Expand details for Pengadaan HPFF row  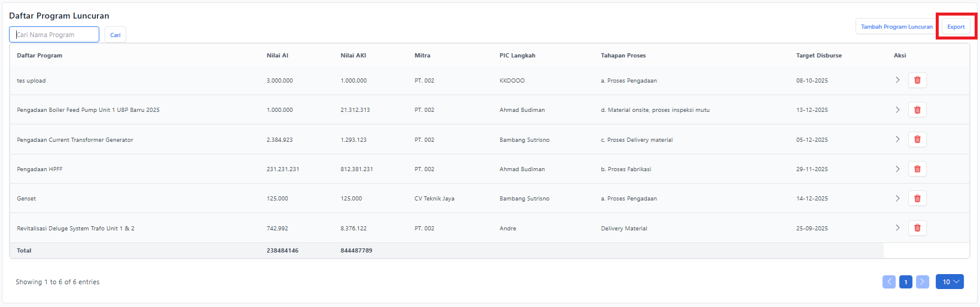coord(897,169)
